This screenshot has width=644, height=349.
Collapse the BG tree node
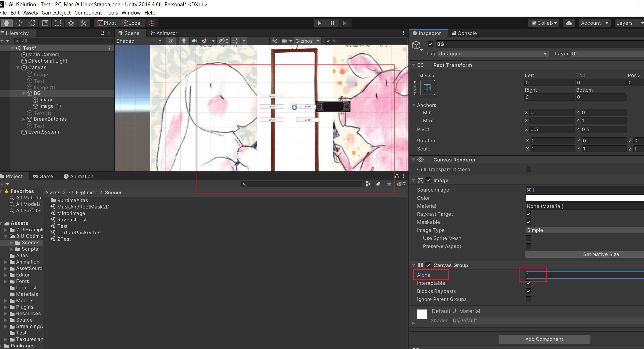click(x=23, y=93)
